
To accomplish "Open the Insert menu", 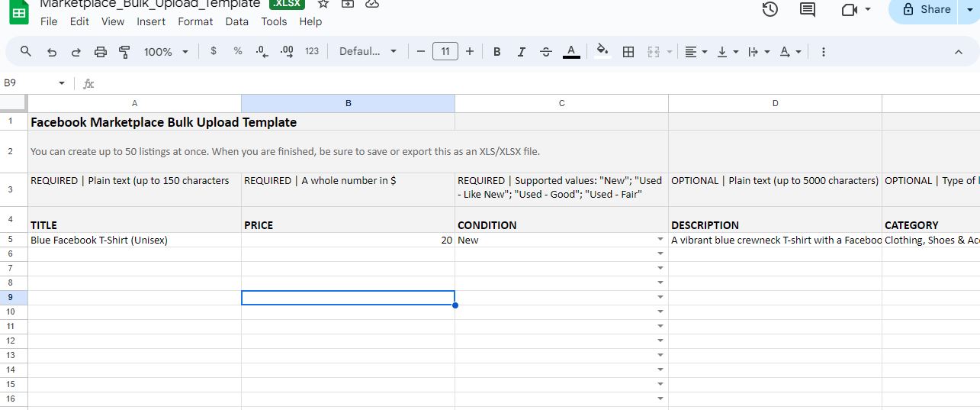I will click(x=151, y=21).
